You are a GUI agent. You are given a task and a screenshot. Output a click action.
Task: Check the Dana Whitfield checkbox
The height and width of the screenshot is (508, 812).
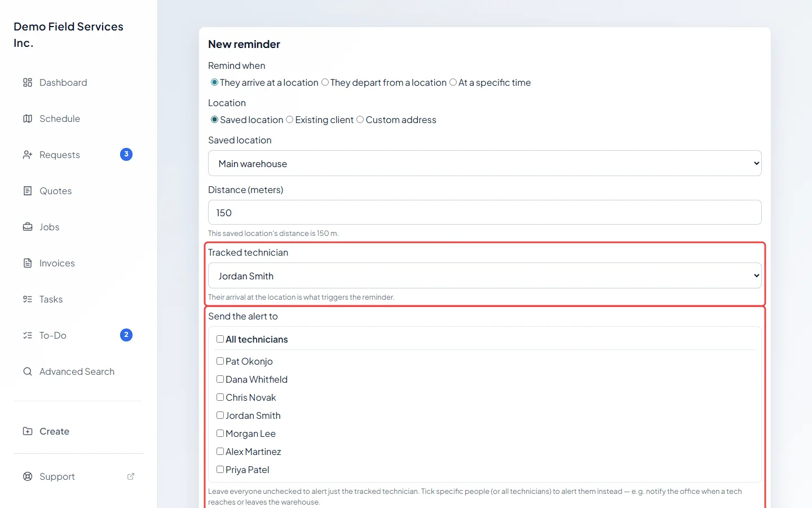pos(220,379)
